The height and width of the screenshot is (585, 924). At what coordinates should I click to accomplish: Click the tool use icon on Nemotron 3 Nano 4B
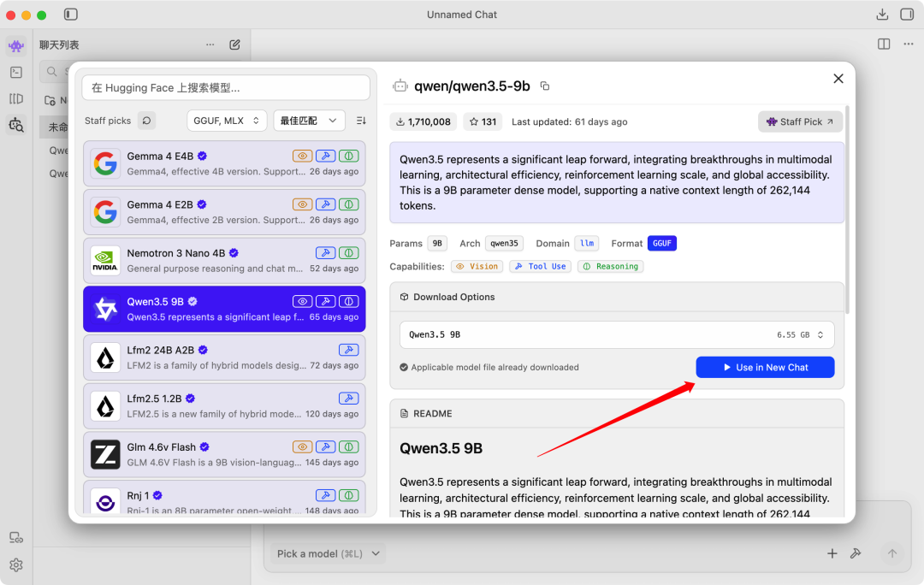pos(325,253)
